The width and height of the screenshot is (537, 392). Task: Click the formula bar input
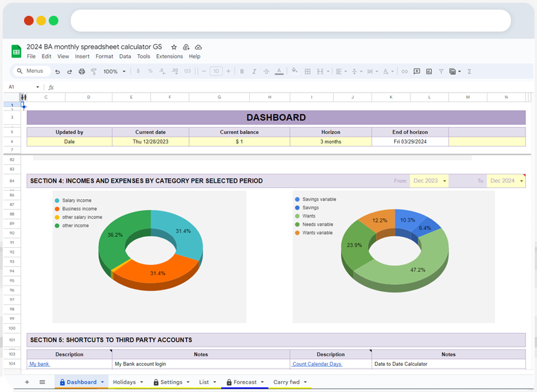pos(291,87)
